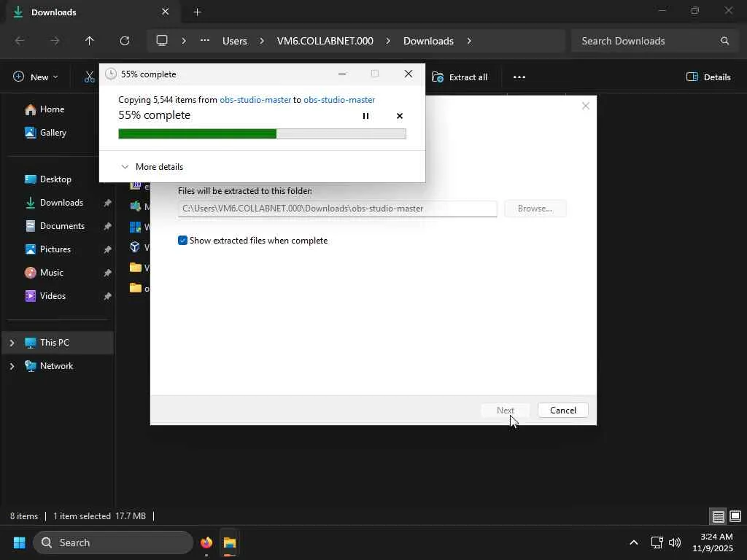The height and width of the screenshot is (560, 747).
Task: Open obs-studio-master destination link
Action: pos(338,99)
